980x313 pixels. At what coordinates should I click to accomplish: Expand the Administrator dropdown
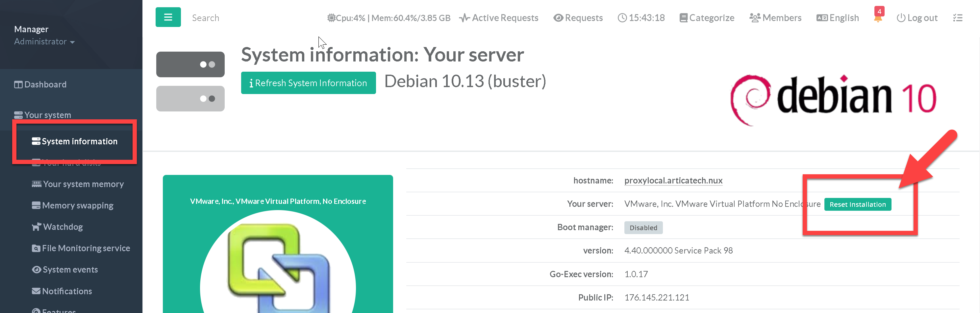(44, 41)
